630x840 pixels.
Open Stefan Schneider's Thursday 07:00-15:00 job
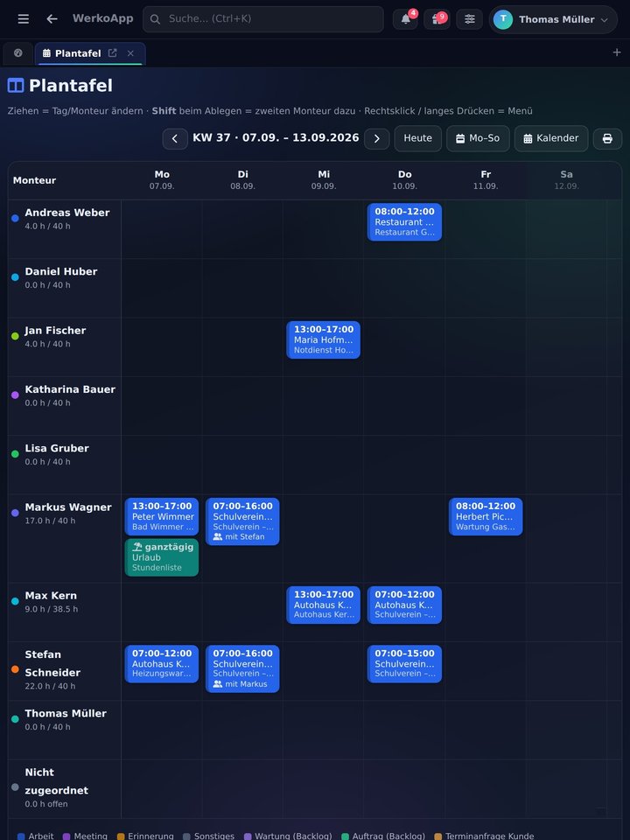(404, 664)
